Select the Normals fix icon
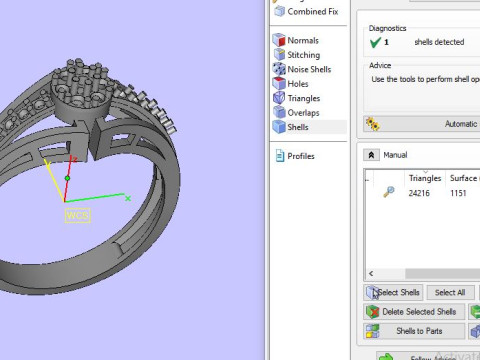Screen dimensions: 480x360 tap(279, 40)
